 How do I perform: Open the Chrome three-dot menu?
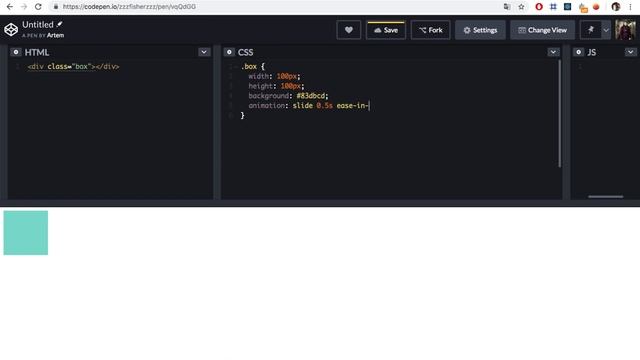[630, 7]
